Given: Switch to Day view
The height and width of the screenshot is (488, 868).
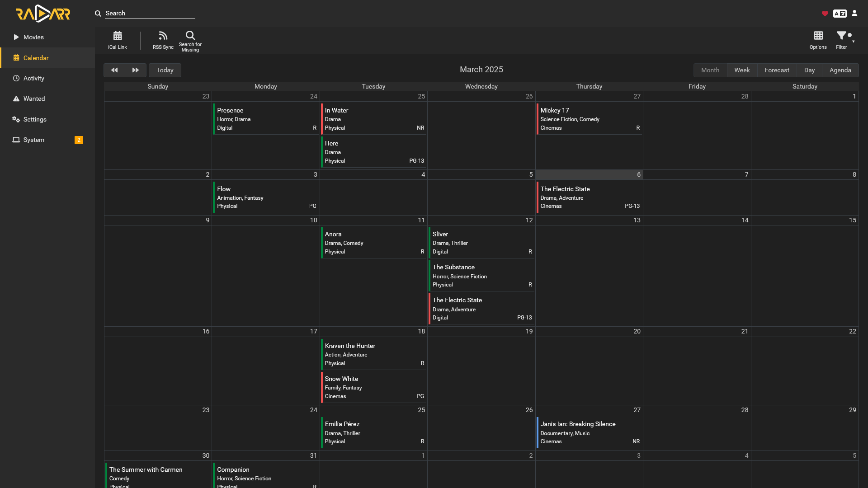Looking at the screenshot, I should coord(810,70).
